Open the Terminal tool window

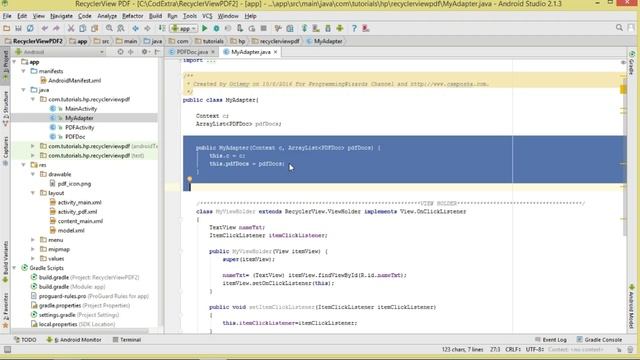[x=127, y=340]
